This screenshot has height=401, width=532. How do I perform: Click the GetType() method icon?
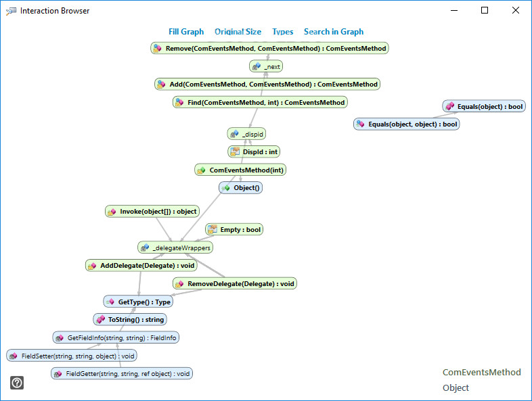(110, 302)
